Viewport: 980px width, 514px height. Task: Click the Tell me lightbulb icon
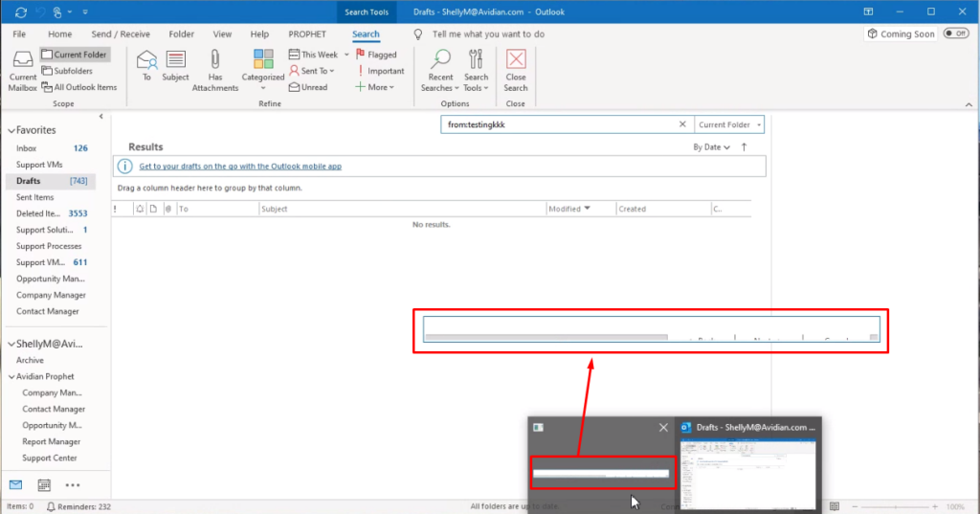[x=418, y=34]
